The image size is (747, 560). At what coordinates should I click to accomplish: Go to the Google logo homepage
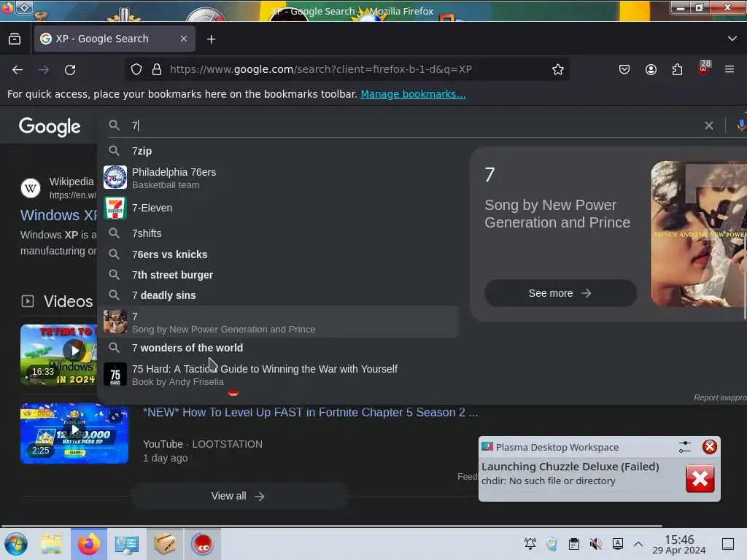[50, 127]
